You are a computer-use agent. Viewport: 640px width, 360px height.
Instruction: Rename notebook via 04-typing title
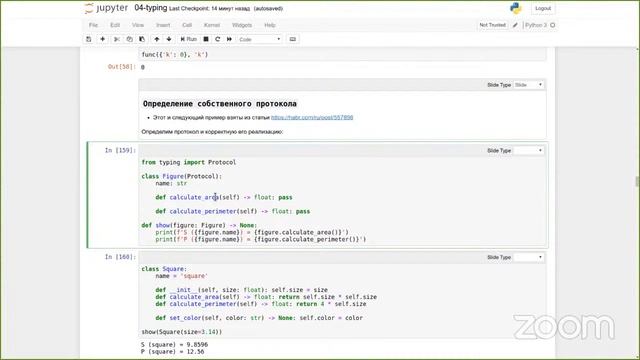(x=151, y=8)
